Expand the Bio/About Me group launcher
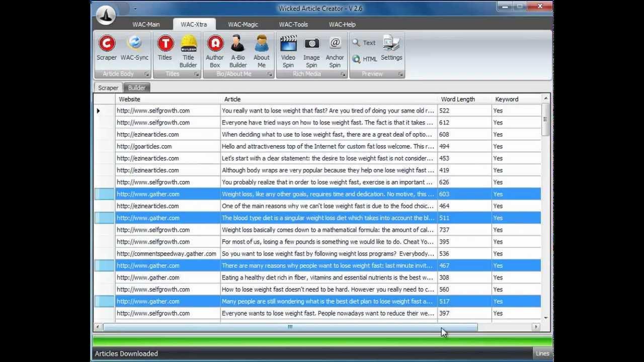Viewport: 644px width, 362px height. click(270, 74)
